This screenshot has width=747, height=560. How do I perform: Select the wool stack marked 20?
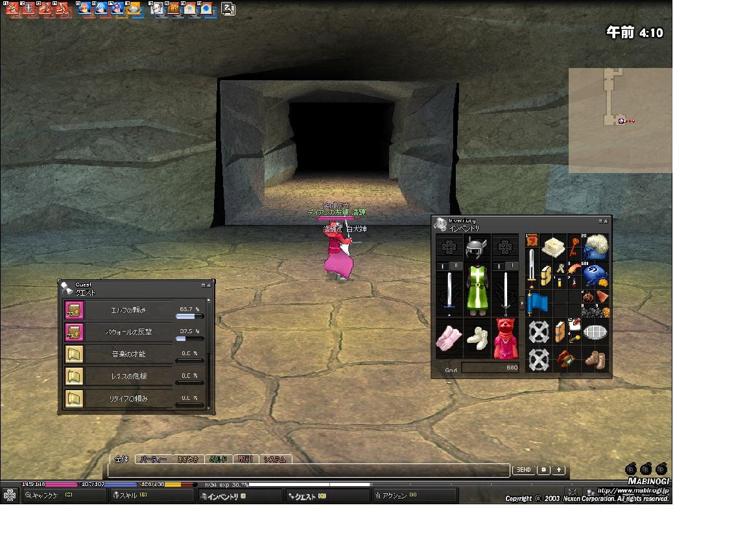(595, 247)
